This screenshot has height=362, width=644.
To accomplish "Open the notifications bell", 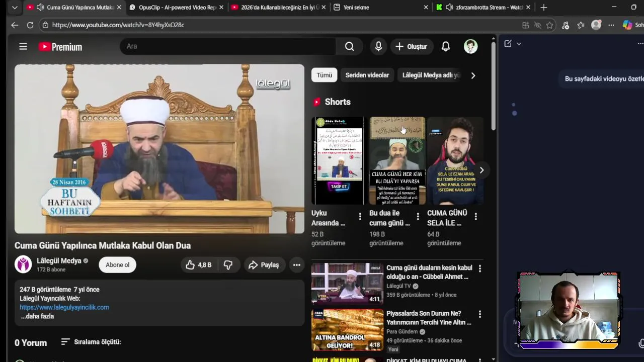I will pyautogui.click(x=445, y=46).
